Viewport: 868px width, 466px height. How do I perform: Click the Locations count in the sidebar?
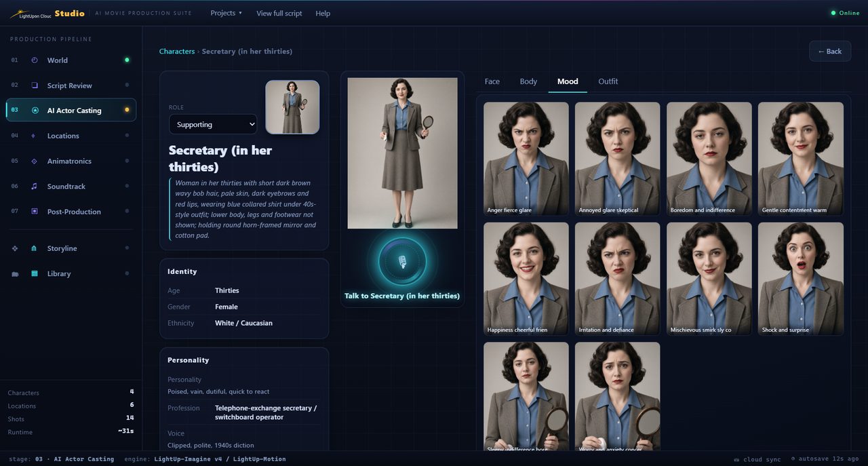coord(132,405)
